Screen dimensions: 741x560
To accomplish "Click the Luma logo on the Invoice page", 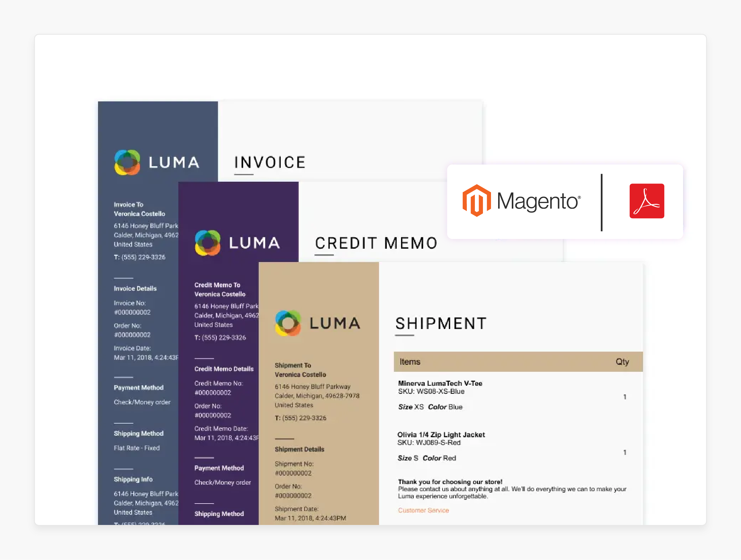I will [x=157, y=162].
